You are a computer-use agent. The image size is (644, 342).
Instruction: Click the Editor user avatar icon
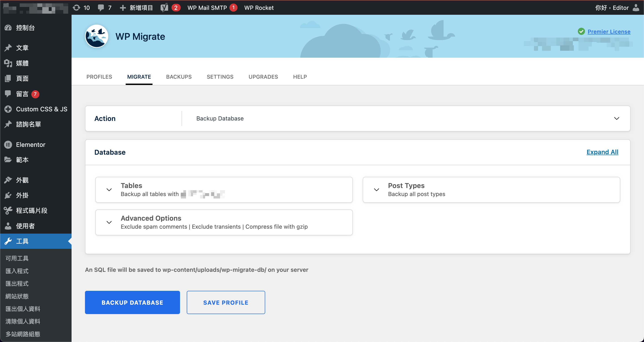[x=636, y=8]
